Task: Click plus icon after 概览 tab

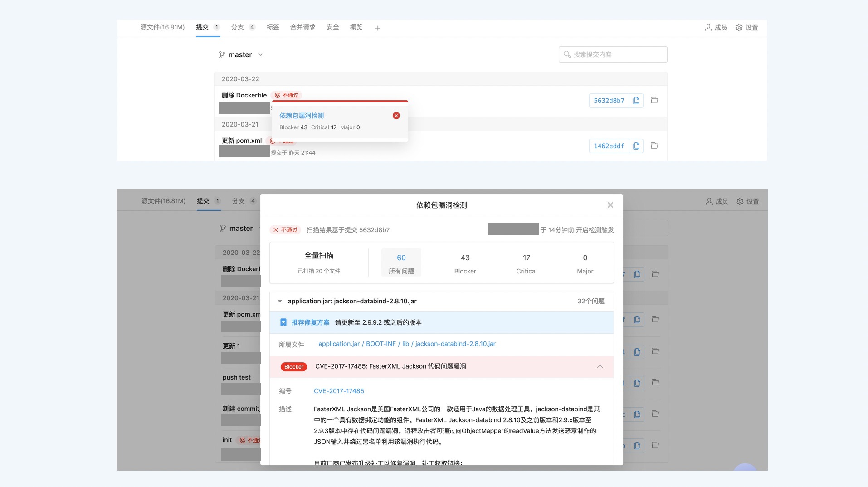Action: [x=377, y=28]
